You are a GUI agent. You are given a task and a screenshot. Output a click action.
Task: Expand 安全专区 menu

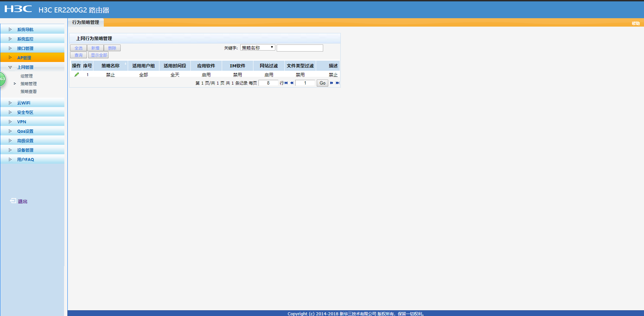click(x=32, y=113)
